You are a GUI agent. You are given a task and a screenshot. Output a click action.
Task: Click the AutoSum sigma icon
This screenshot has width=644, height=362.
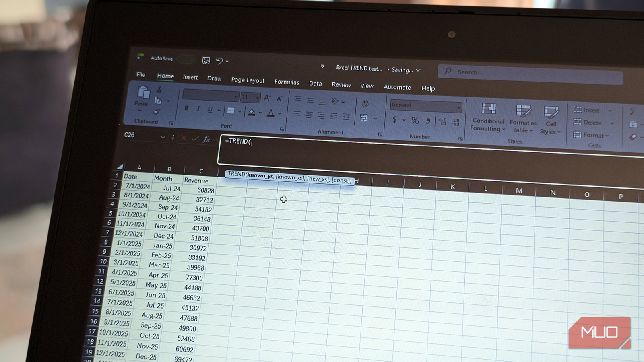[x=633, y=111]
